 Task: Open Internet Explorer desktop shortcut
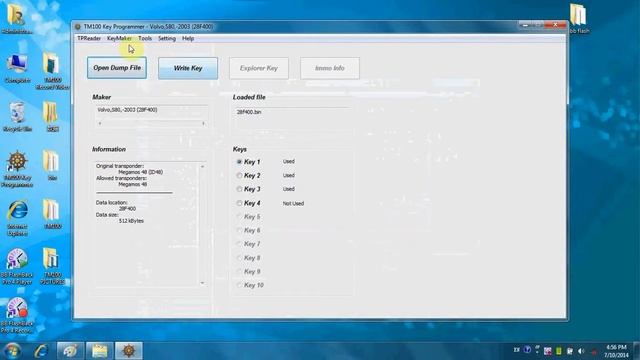[17, 218]
